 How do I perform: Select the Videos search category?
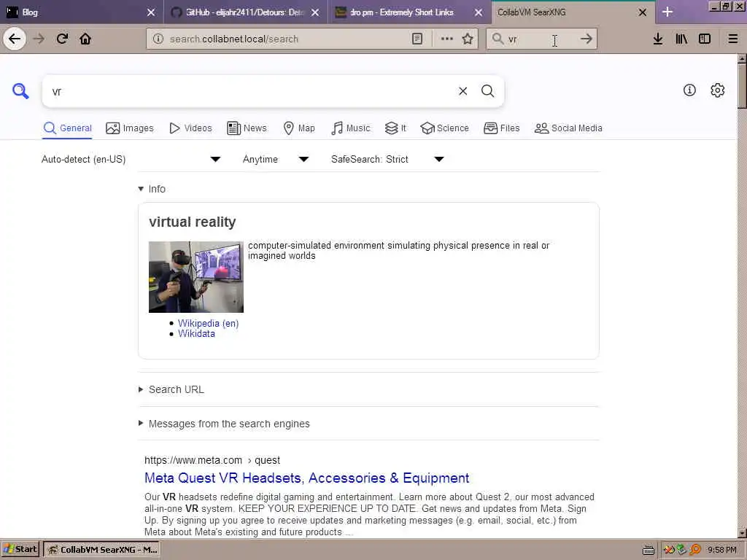coord(190,128)
